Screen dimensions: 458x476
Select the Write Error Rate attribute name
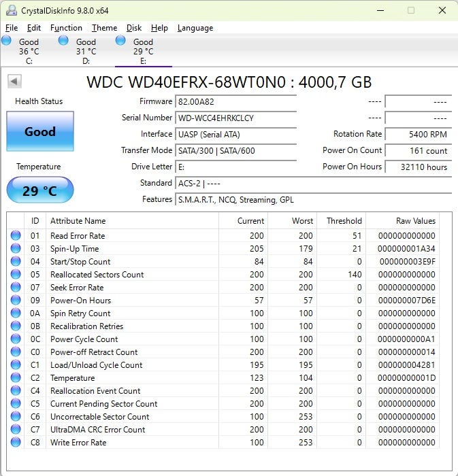point(78,442)
